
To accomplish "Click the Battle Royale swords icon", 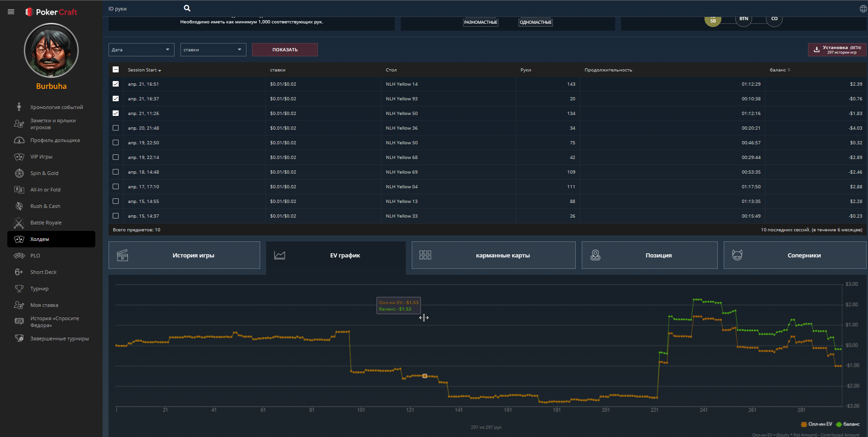I will [x=19, y=223].
